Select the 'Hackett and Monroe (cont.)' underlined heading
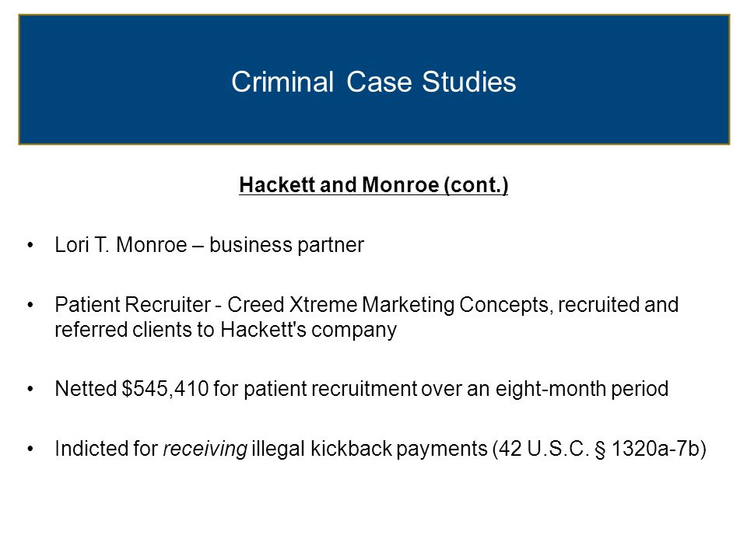The height and width of the screenshot is (560, 747). [373, 185]
